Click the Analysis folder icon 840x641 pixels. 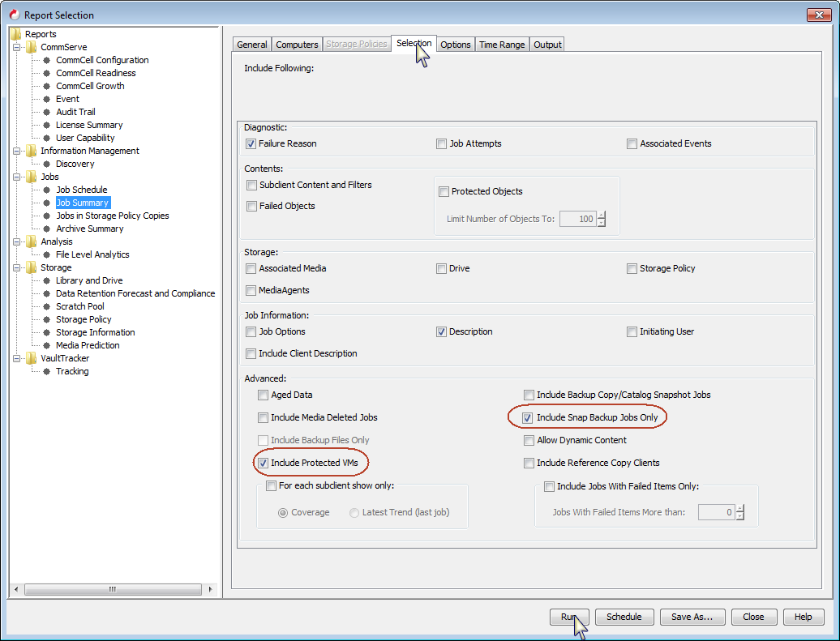32,241
